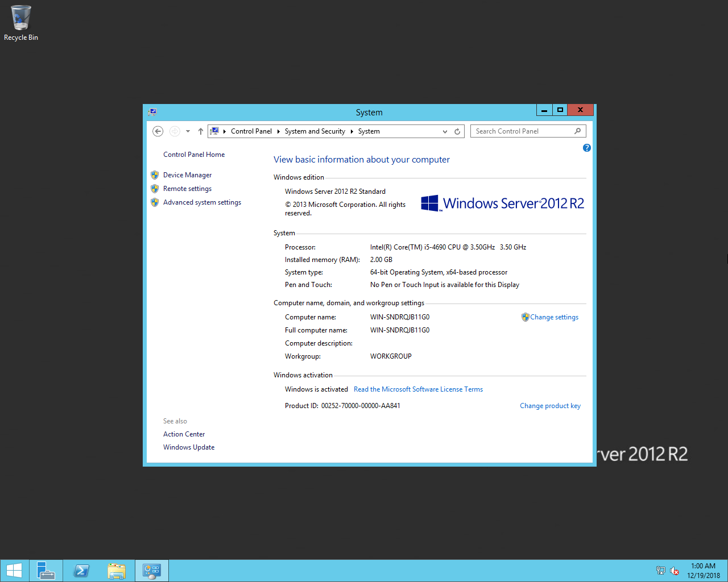
Task: Click the network tray icon
Action: 660,571
